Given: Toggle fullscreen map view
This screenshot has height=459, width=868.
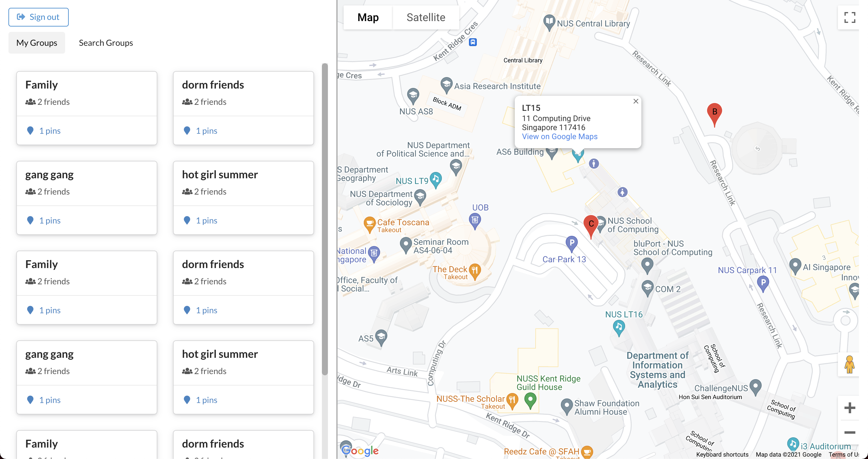Looking at the screenshot, I should 850,17.
